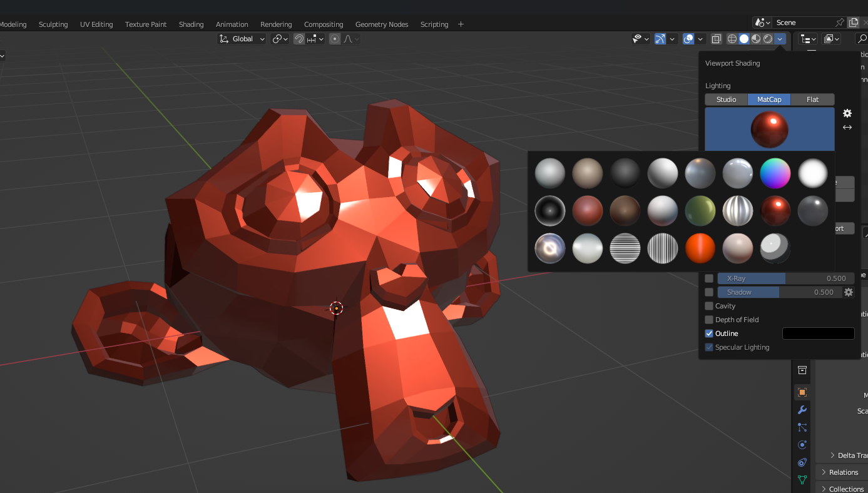Select the Physics Properties icon
The height and width of the screenshot is (493, 868).
click(x=802, y=444)
